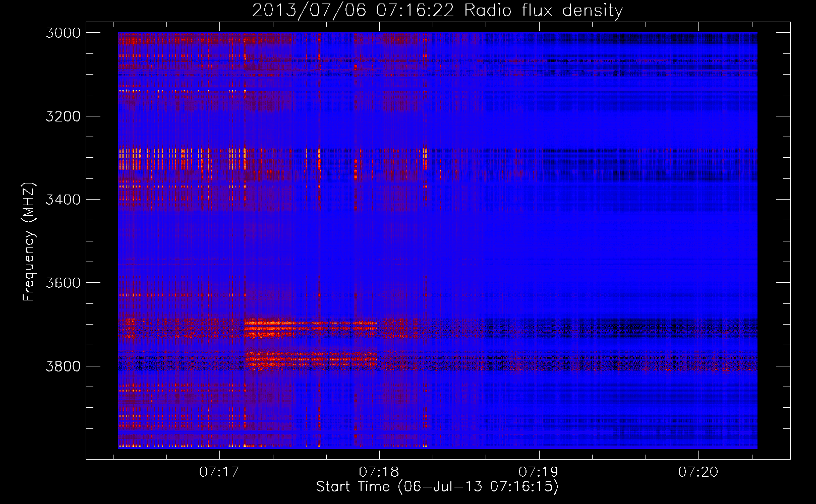Viewport: 816px width, 504px height.
Task: Select the 3200 frequency tick label
Action: click(x=63, y=116)
